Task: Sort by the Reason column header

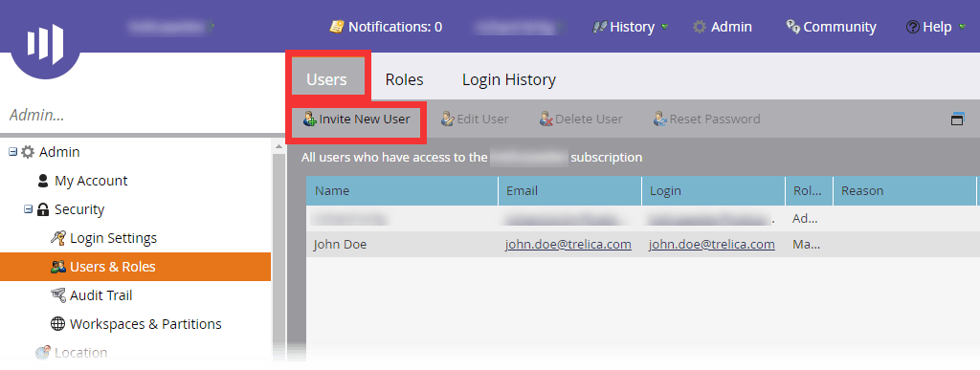Action: [x=905, y=191]
